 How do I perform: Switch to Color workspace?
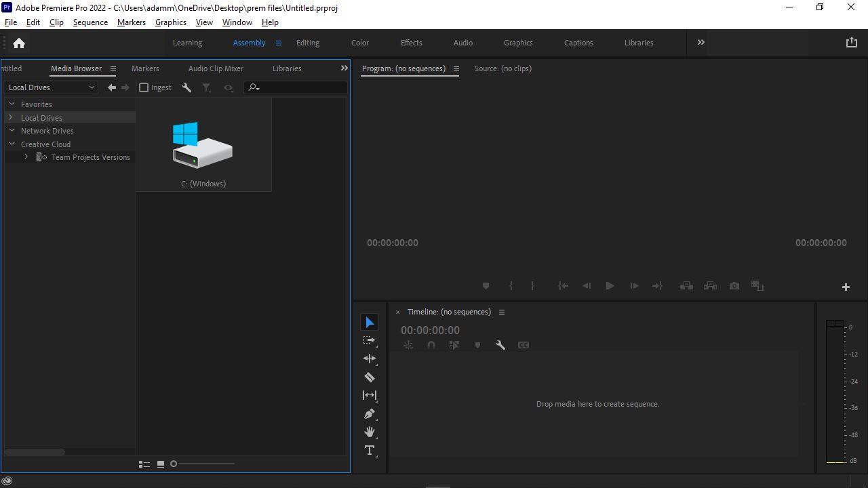click(x=360, y=43)
